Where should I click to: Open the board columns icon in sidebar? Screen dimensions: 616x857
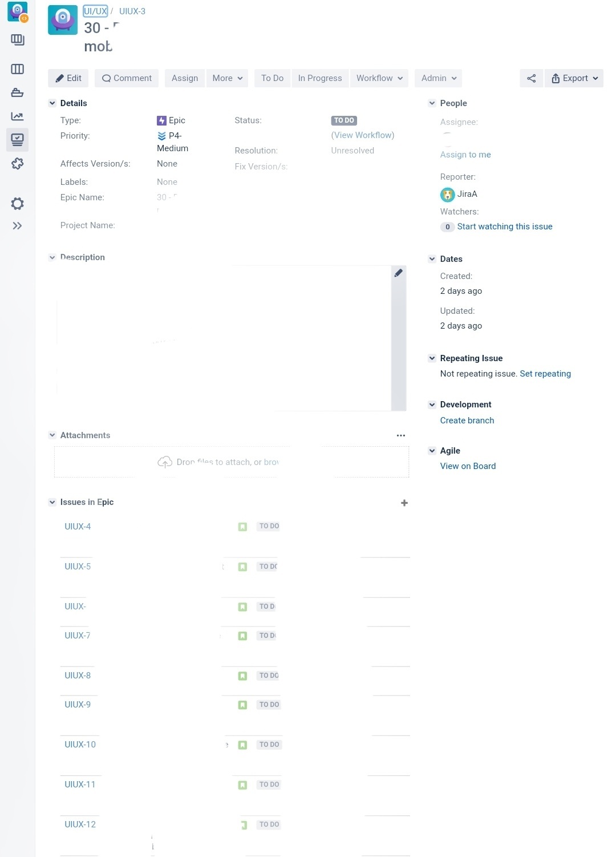point(18,69)
